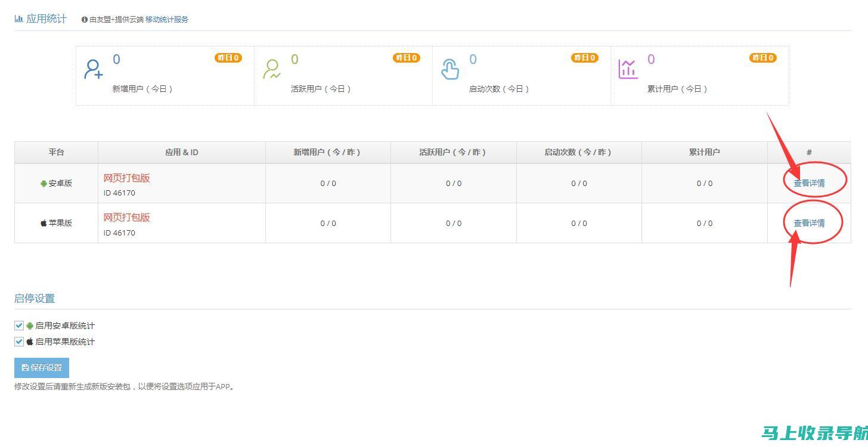
Task: Click 累计用户 value 0 / 0 in 苹果版 row
Action: click(x=705, y=224)
